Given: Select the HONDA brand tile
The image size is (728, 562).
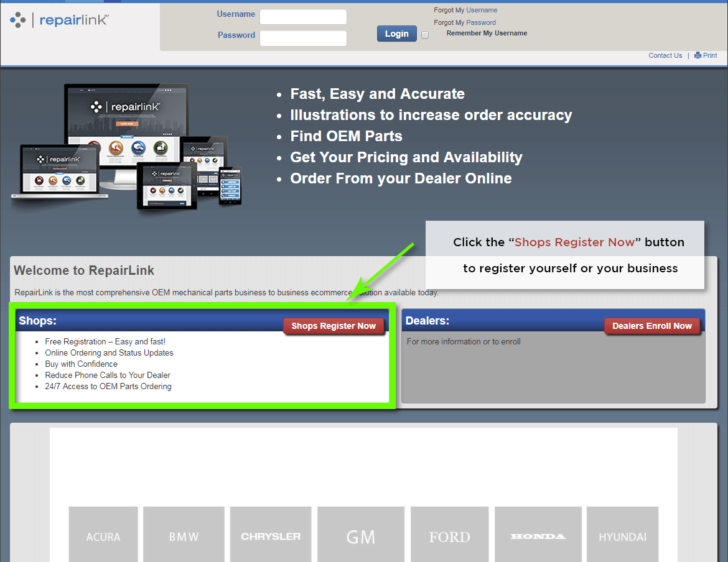Looking at the screenshot, I should pos(538,534).
